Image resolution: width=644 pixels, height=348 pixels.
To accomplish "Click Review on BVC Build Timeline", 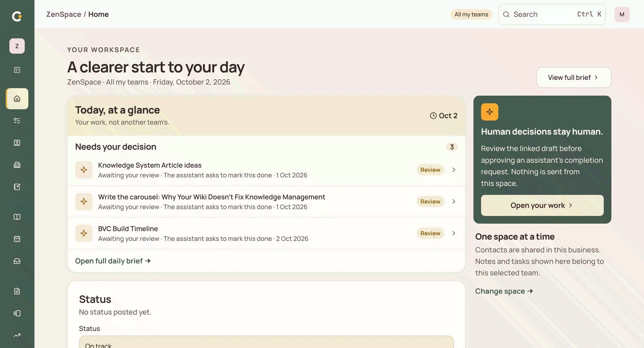I will coord(430,233).
